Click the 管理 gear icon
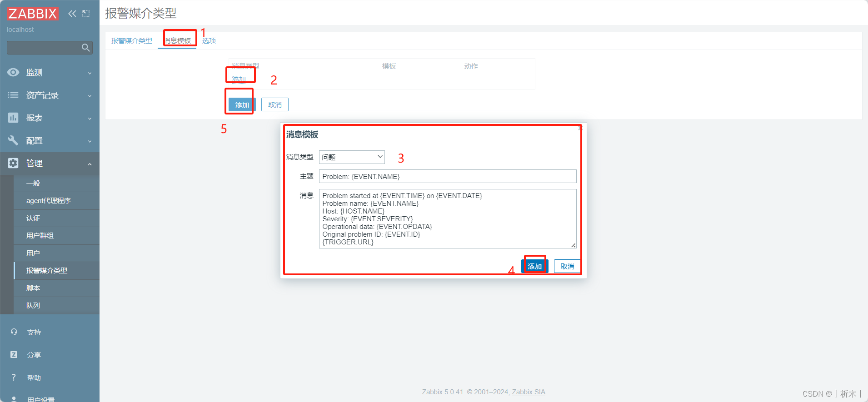The width and height of the screenshot is (868, 402). [x=13, y=163]
